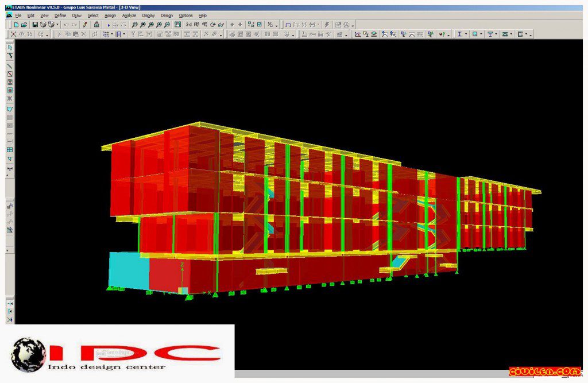This screenshot has height=383, width=588.
Task: Click the cyan wall panel in the model
Action: point(128,270)
